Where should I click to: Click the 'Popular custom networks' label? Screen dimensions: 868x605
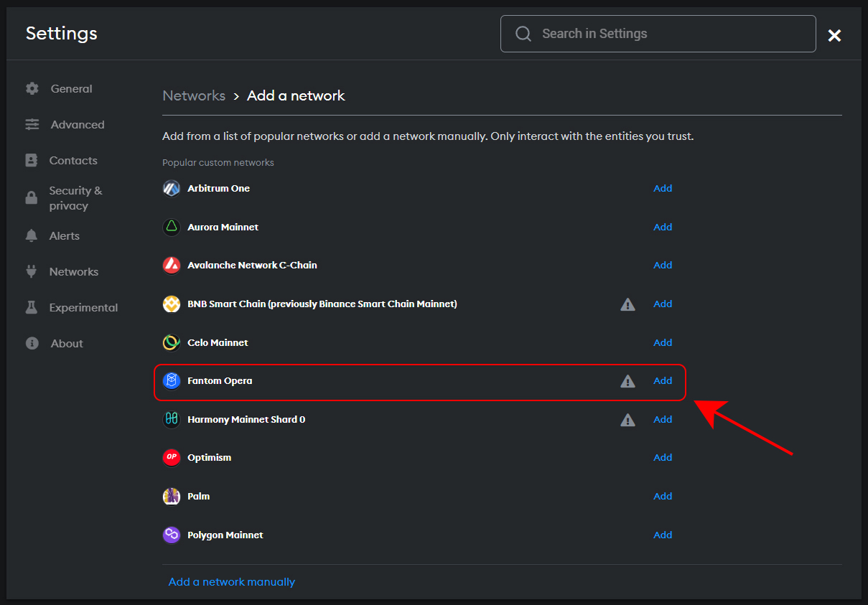point(218,163)
